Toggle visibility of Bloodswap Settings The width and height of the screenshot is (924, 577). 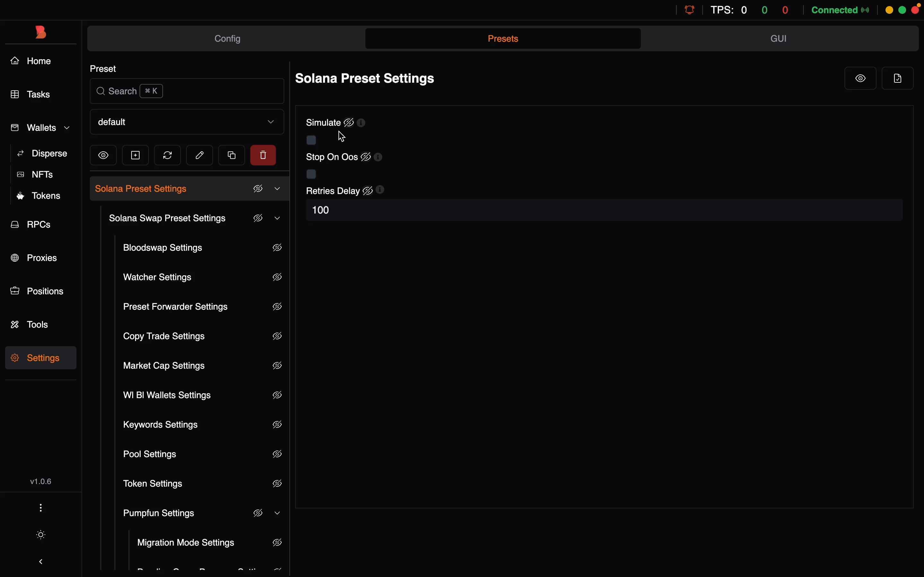(278, 248)
